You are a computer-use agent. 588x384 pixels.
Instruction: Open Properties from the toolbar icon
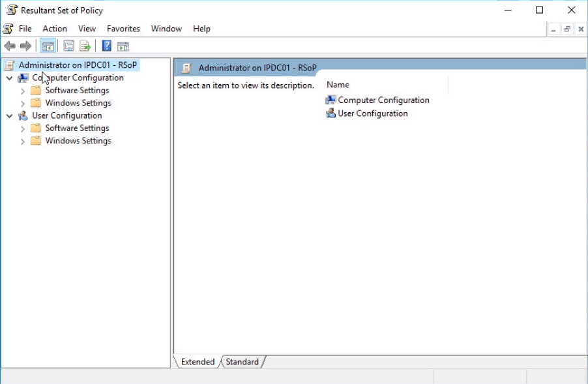68,46
